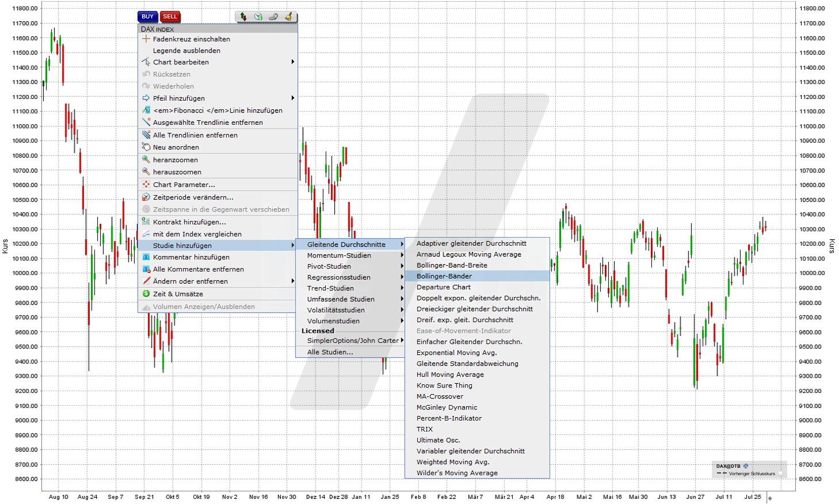
Task: Select the Neu anordnen hand icon
Action: coord(145,147)
